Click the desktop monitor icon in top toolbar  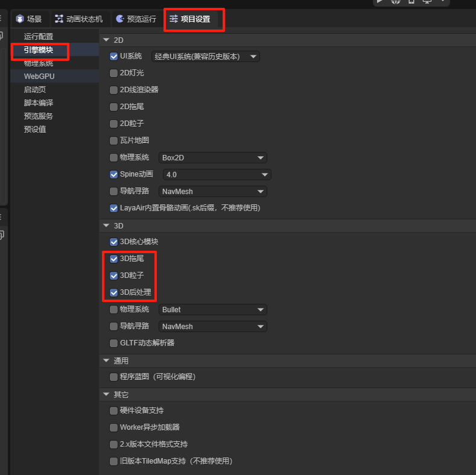pyautogui.click(x=427, y=2)
